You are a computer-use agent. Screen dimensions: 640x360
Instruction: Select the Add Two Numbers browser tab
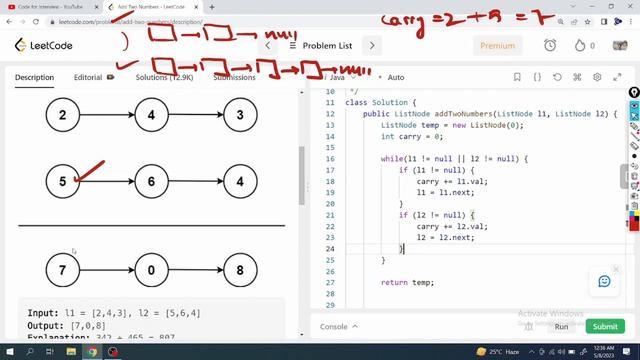click(x=151, y=7)
